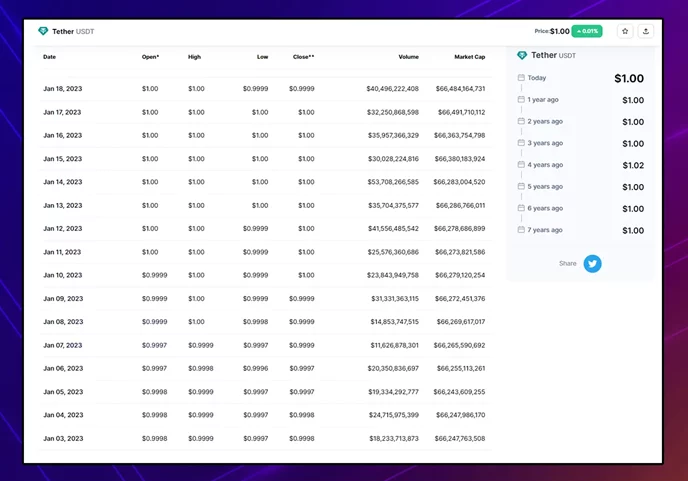Image resolution: width=688 pixels, height=481 pixels.
Task: Click the Close** column header
Action: tap(304, 57)
